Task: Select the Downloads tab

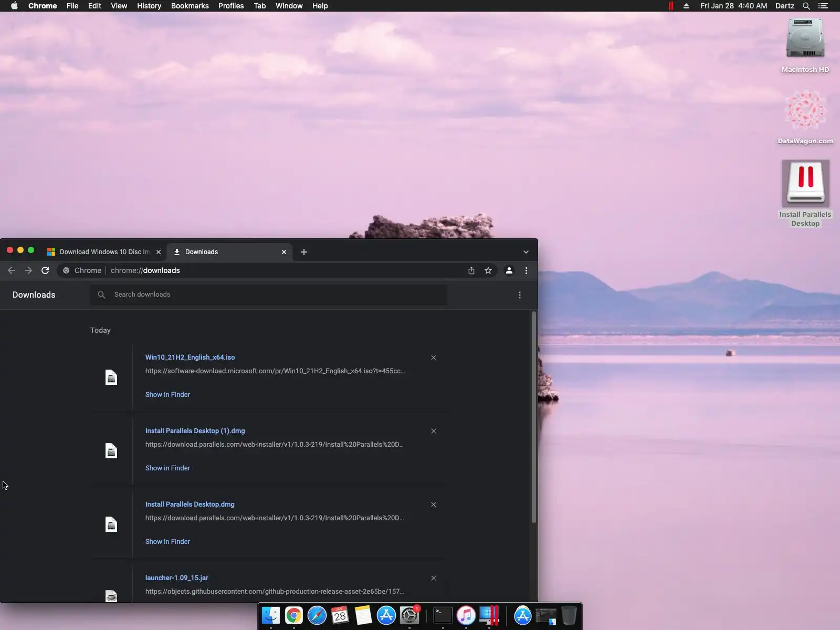Action: click(x=230, y=252)
